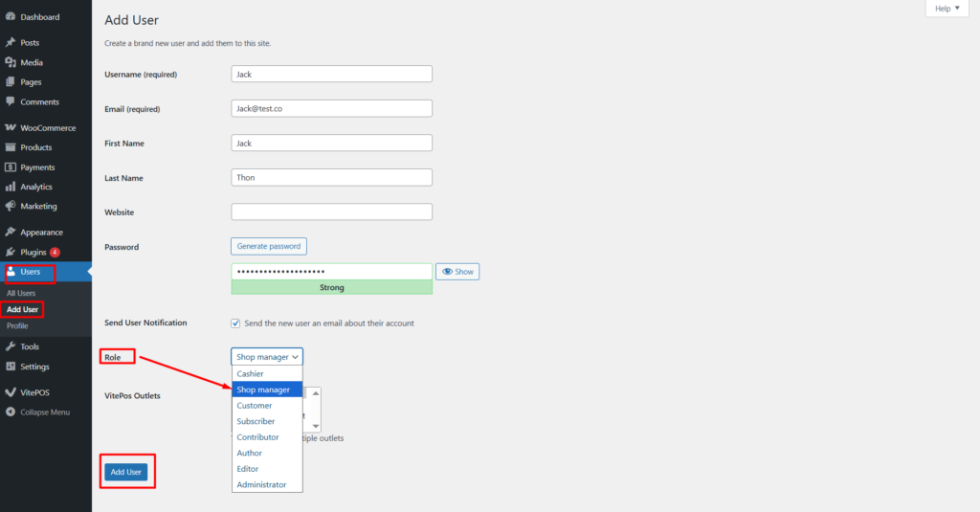
Task: Click the Tools wrench icon
Action: pyautogui.click(x=11, y=346)
